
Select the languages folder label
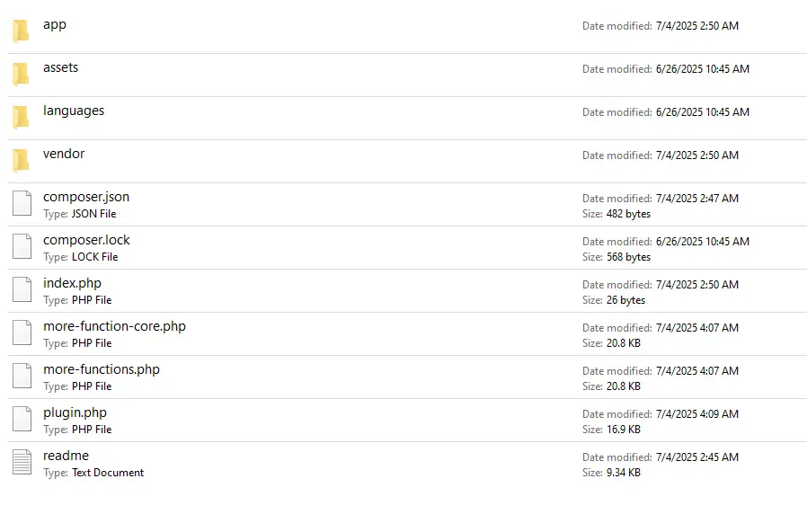[x=74, y=111]
